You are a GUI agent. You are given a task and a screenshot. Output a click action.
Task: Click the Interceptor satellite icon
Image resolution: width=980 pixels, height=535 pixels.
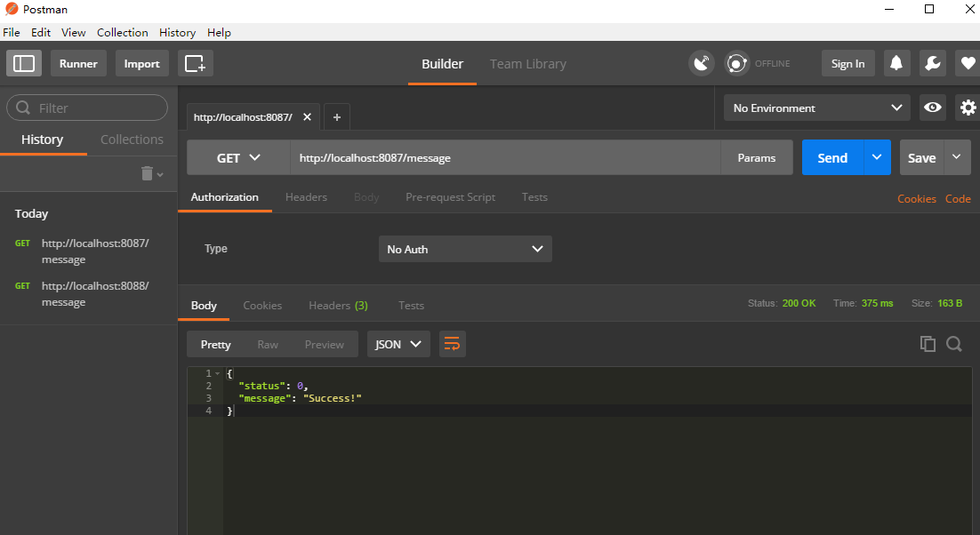(x=702, y=63)
